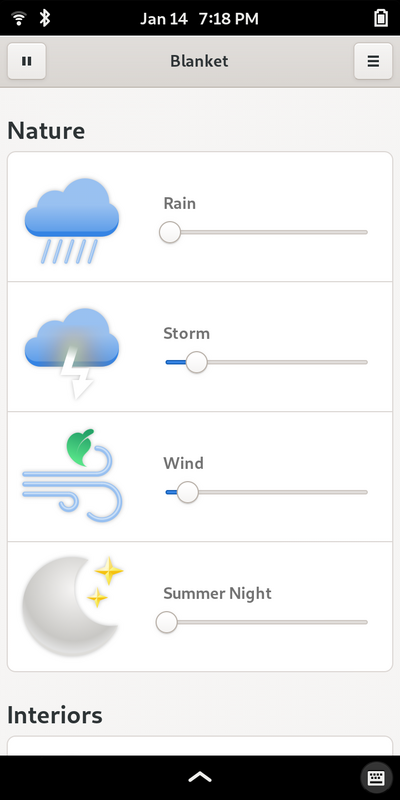Open the on-screen keyboard icon

377,778
